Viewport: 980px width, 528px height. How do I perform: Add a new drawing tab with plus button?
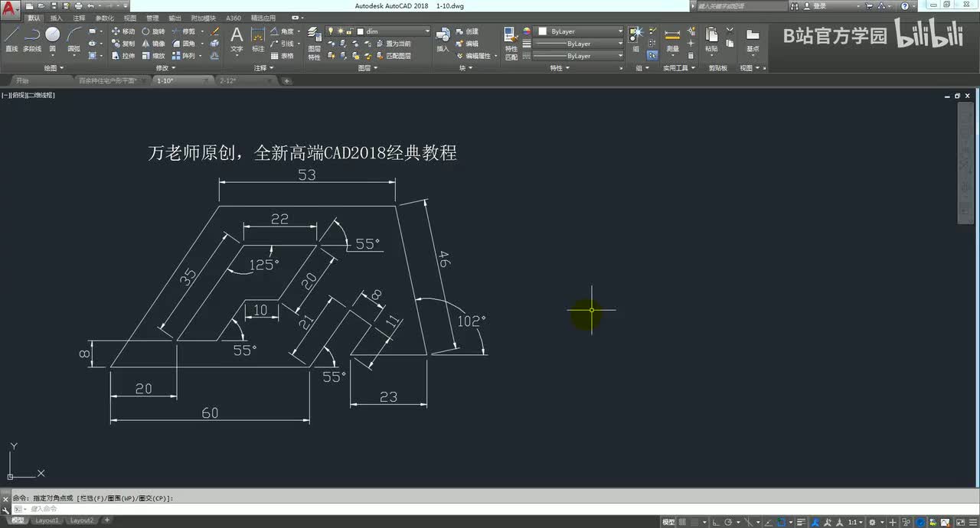[287, 80]
